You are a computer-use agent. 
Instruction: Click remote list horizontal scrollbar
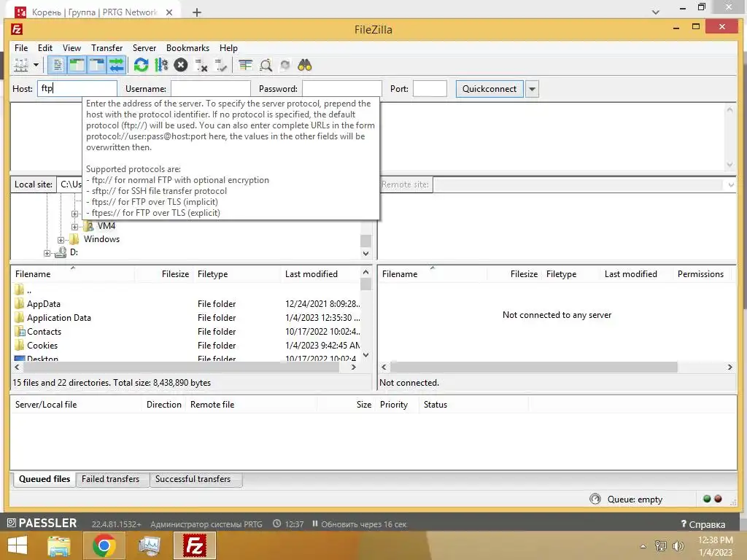click(533, 367)
